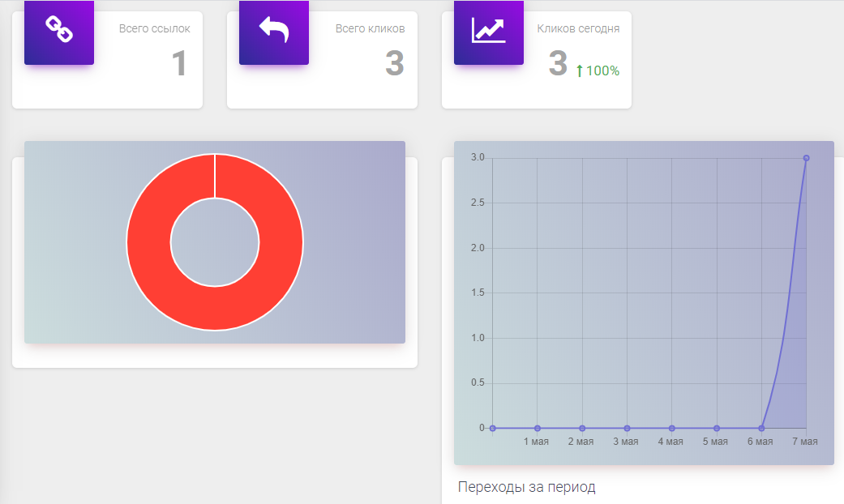Click the line chart trend icon
This screenshot has height=504, width=844.
coord(489,30)
